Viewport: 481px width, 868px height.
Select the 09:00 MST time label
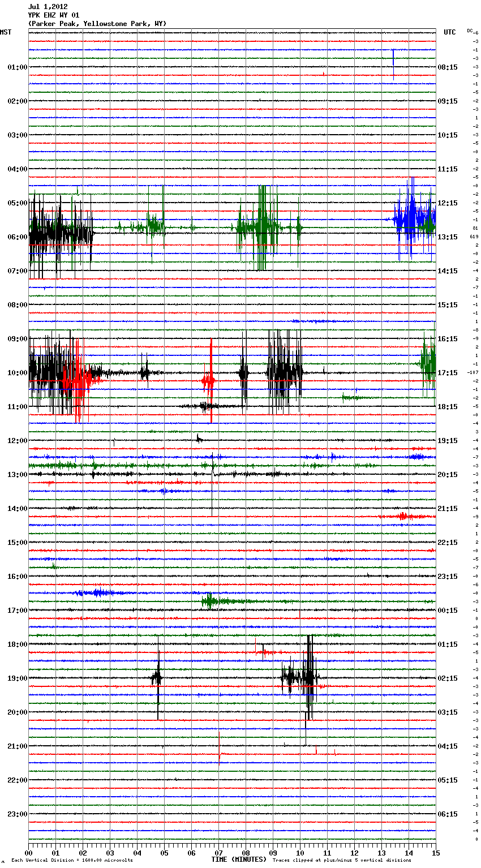point(17,339)
